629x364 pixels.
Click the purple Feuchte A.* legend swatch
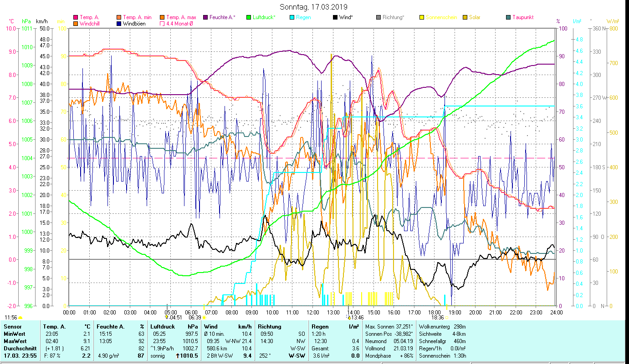205,18
